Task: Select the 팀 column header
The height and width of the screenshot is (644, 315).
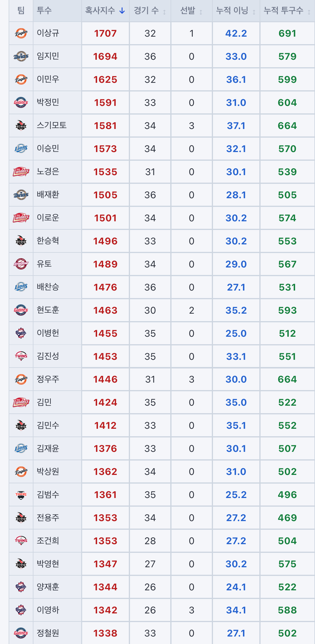Action: [x=21, y=11]
